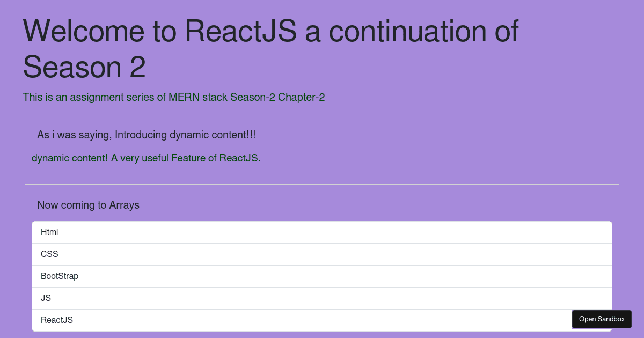Click the word 'Welcome' in the main heading

(x=84, y=31)
